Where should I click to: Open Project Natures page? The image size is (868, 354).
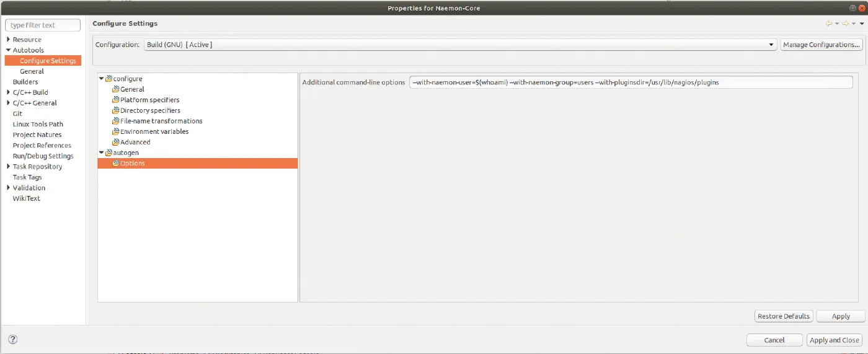tap(37, 135)
